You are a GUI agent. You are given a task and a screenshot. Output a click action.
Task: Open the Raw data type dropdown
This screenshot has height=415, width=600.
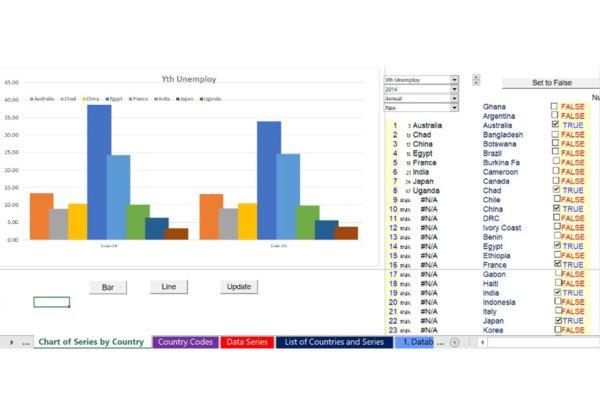point(454,109)
